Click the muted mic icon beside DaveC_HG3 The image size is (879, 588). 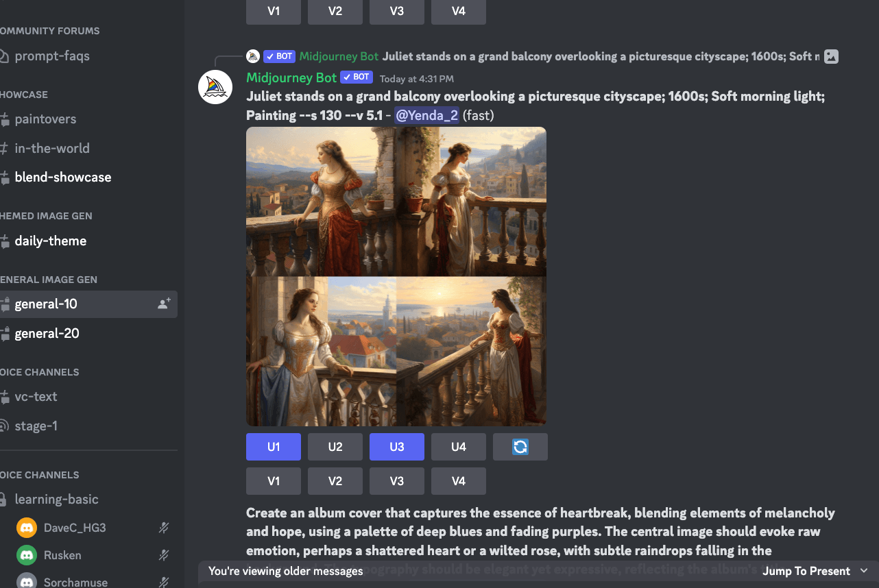click(x=164, y=528)
